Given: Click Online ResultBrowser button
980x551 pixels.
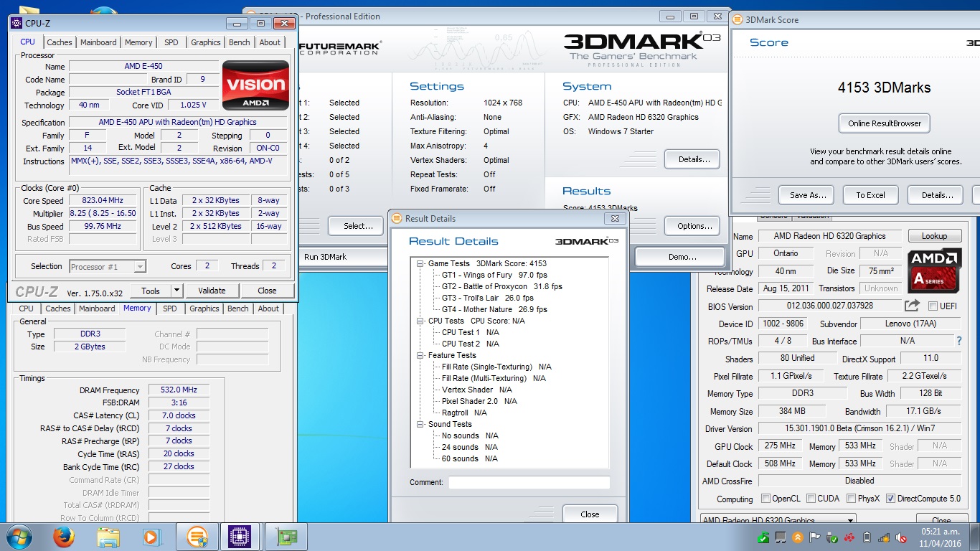Looking at the screenshot, I should point(884,123).
